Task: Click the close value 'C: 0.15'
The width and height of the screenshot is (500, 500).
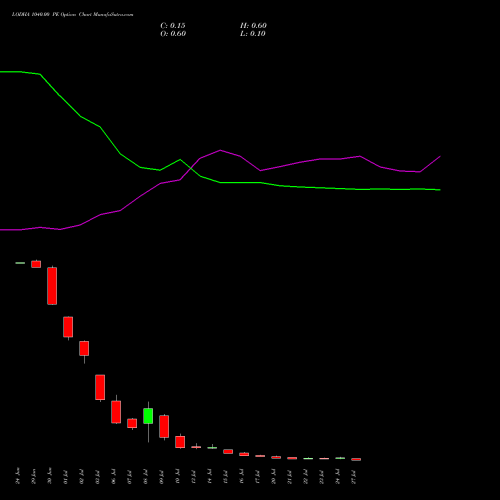Action: pyautogui.click(x=173, y=26)
